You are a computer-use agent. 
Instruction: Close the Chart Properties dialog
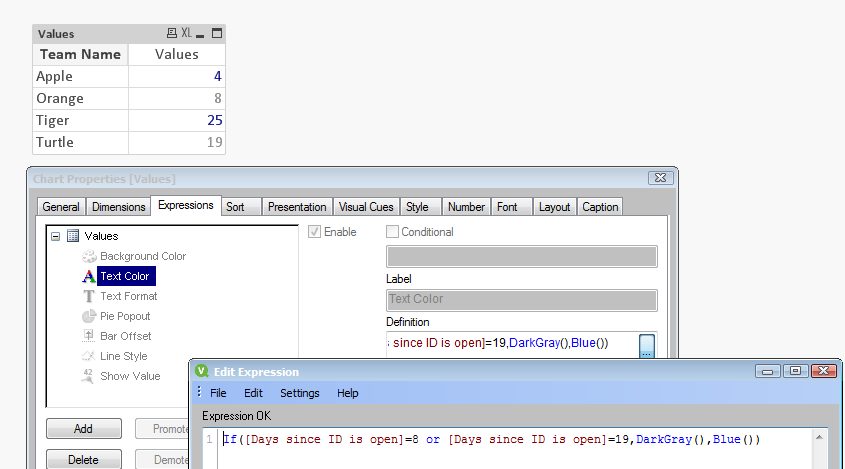coord(661,178)
